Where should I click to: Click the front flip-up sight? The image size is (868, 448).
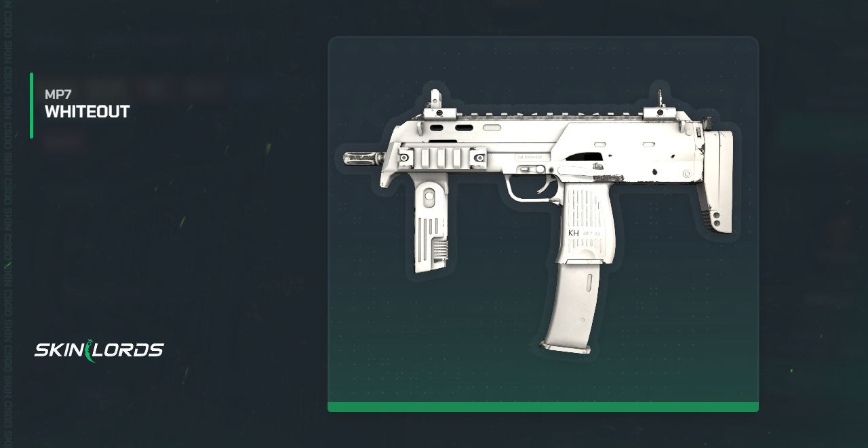[x=436, y=104]
